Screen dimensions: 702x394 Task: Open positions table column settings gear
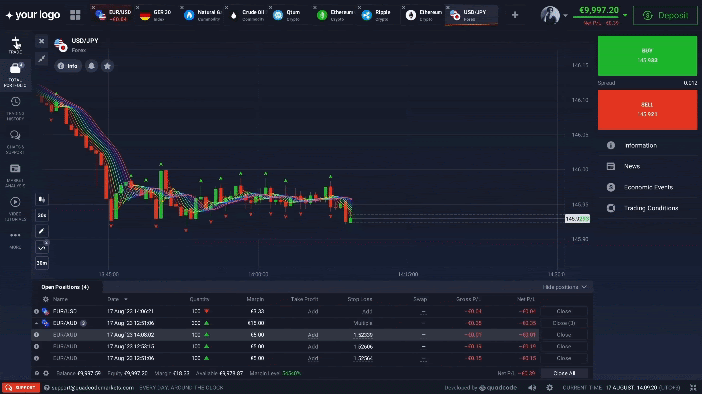[x=45, y=299]
